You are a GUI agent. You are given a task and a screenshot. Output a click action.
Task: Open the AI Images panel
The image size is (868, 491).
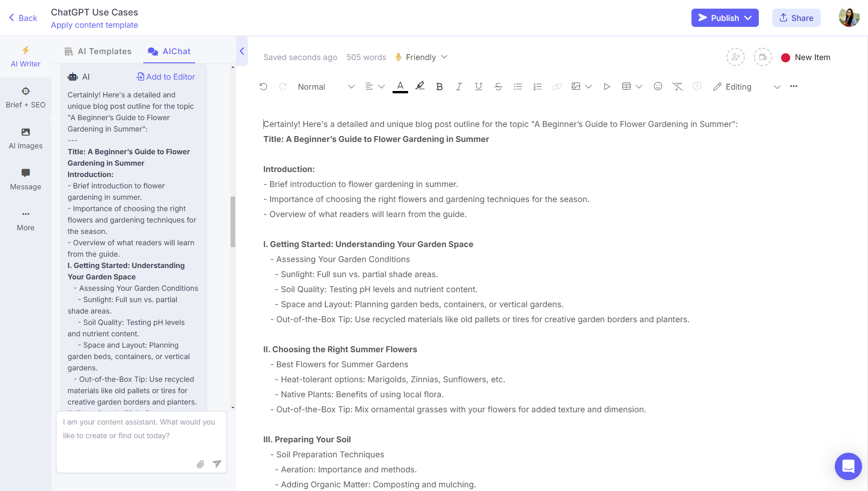click(25, 138)
